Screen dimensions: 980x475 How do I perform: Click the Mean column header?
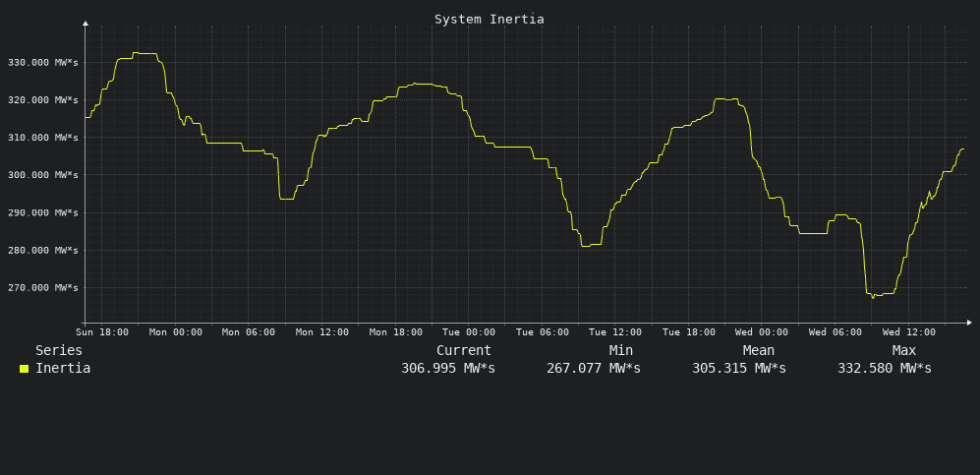point(759,350)
